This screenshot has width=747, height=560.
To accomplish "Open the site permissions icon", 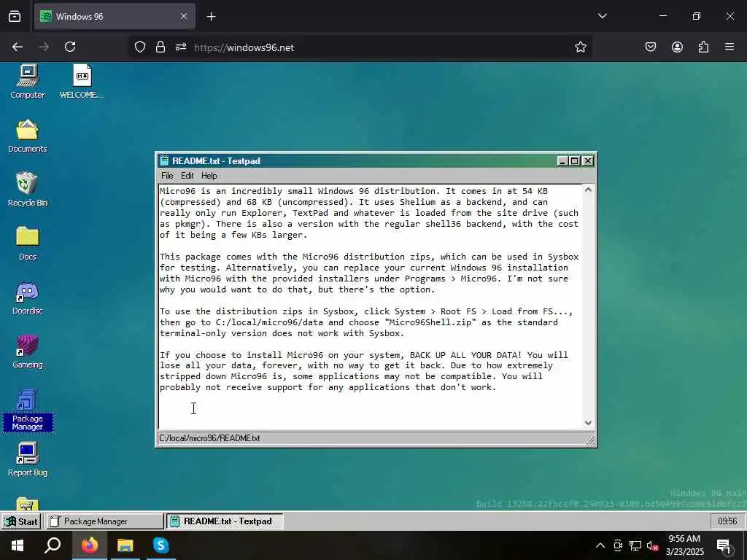I will [181, 47].
